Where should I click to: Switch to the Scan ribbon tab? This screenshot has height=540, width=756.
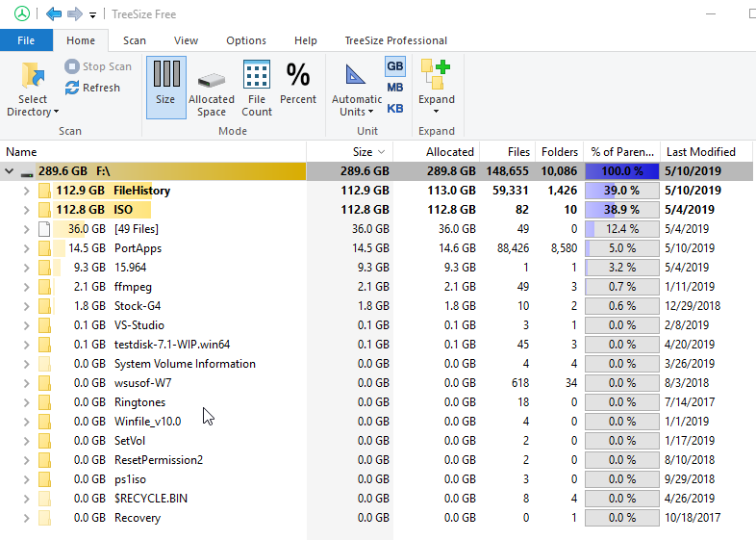click(x=134, y=40)
